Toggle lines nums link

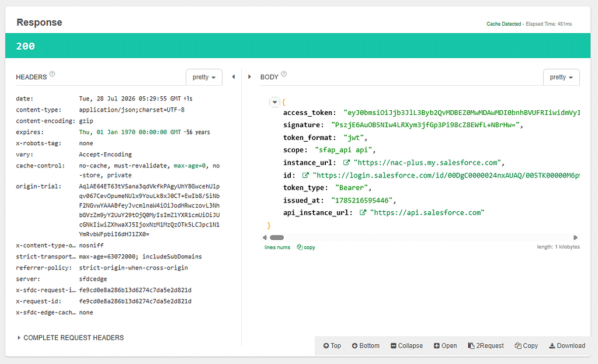tap(277, 247)
